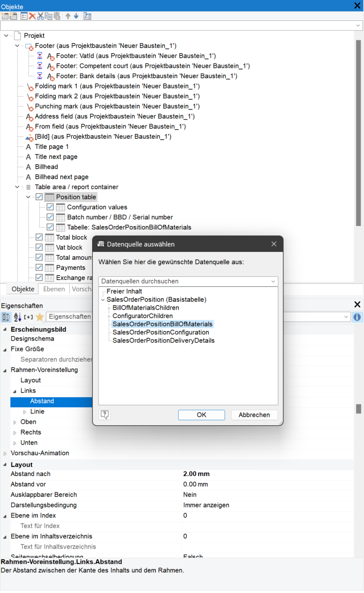The height and width of the screenshot is (593, 364).
Task: Select the Abstand property row
Action: tap(51, 402)
